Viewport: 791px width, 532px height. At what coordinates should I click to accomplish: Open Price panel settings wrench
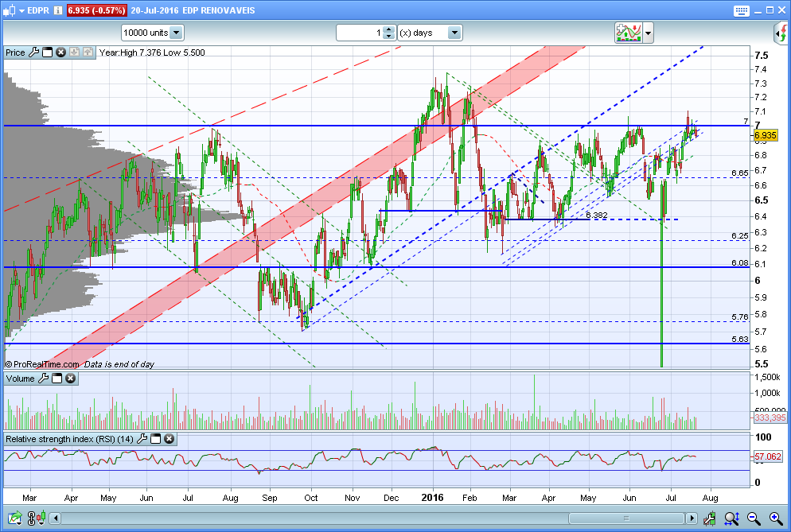pyautogui.click(x=33, y=52)
